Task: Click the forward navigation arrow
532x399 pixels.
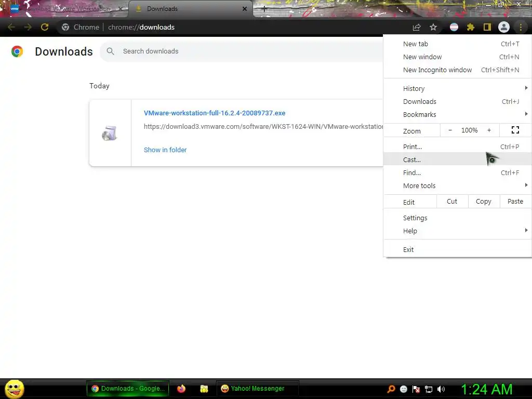Action: point(28,27)
